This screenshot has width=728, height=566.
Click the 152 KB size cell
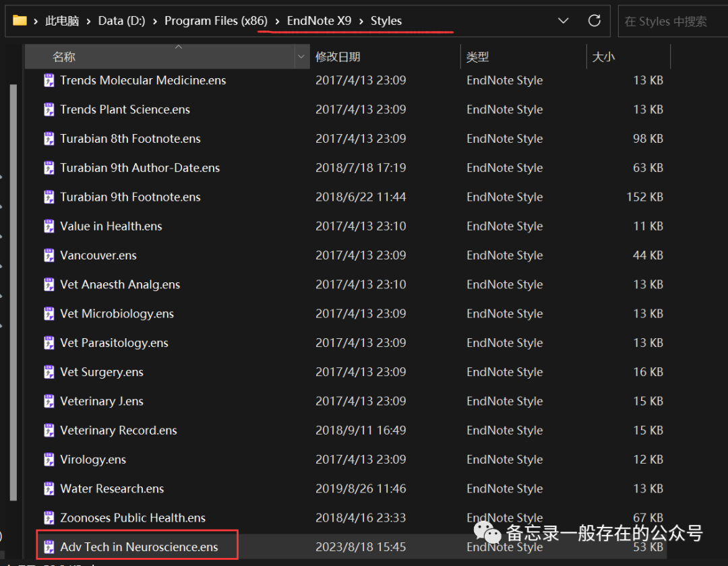644,197
